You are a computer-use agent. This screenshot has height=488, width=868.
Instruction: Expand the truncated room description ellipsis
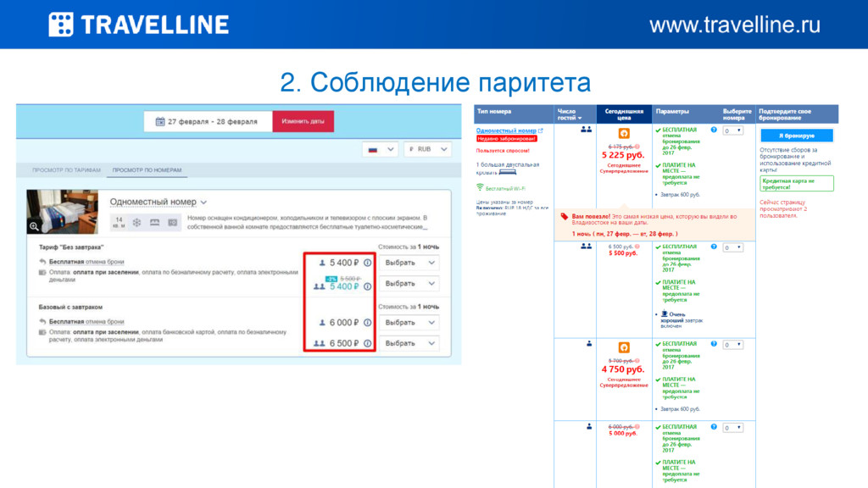pos(425,227)
